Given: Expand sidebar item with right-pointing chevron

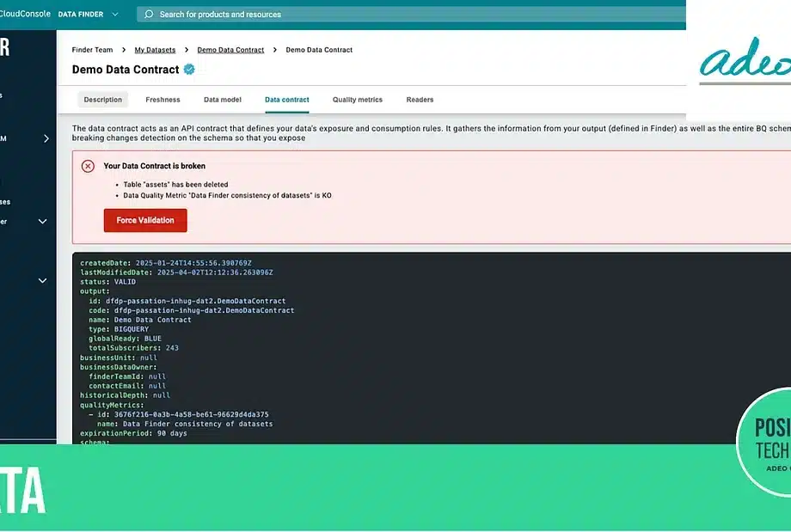Looking at the screenshot, I should tap(46, 138).
